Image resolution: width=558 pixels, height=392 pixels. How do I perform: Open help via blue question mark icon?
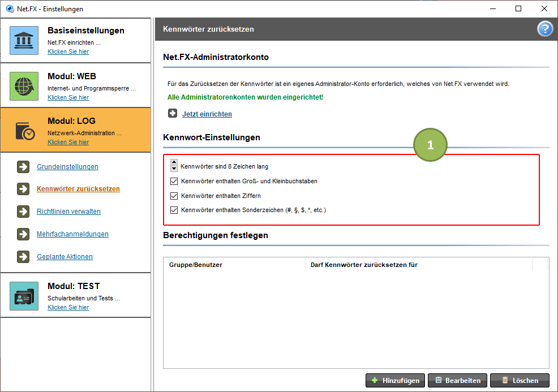point(545,29)
